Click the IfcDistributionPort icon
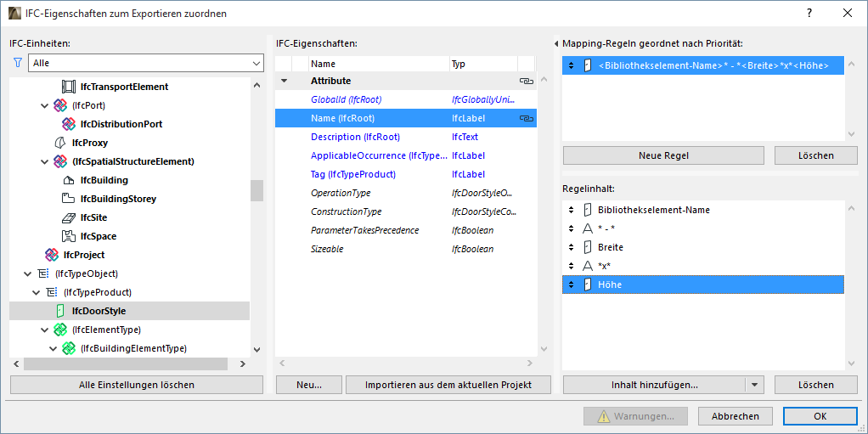This screenshot has height=434, width=868. 69,124
